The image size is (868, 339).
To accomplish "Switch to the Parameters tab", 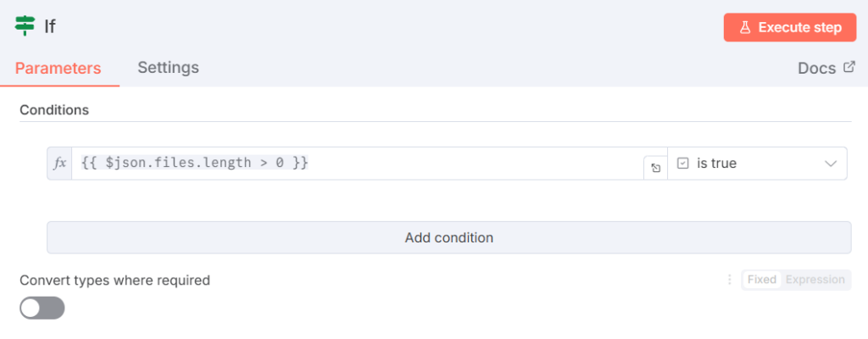I will tap(58, 68).
